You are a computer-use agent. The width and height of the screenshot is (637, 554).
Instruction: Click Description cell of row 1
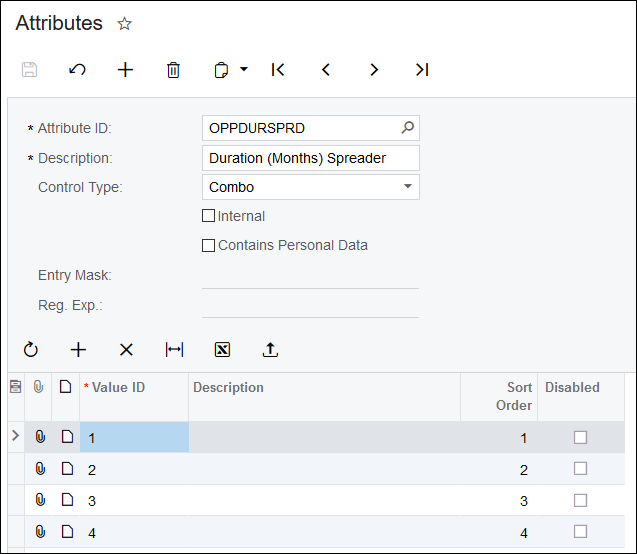click(x=324, y=437)
